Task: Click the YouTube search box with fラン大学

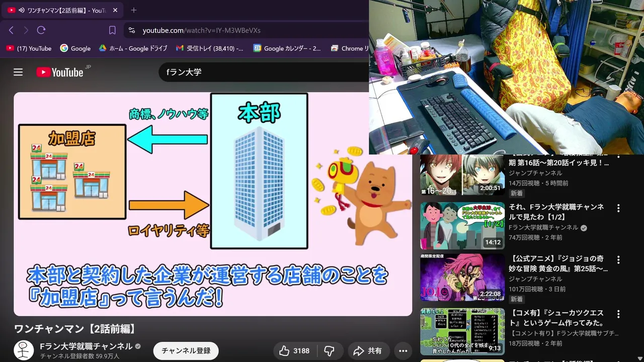Action: 264,72
